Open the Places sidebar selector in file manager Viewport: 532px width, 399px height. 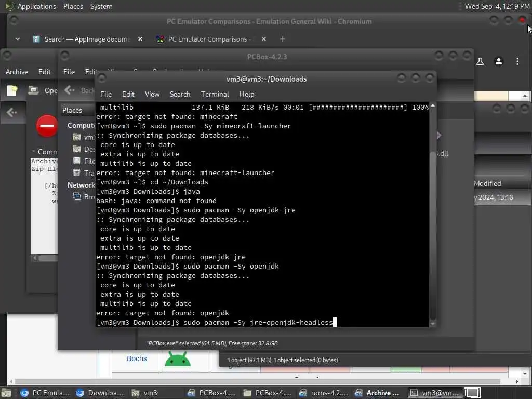(x=78, y=110)
